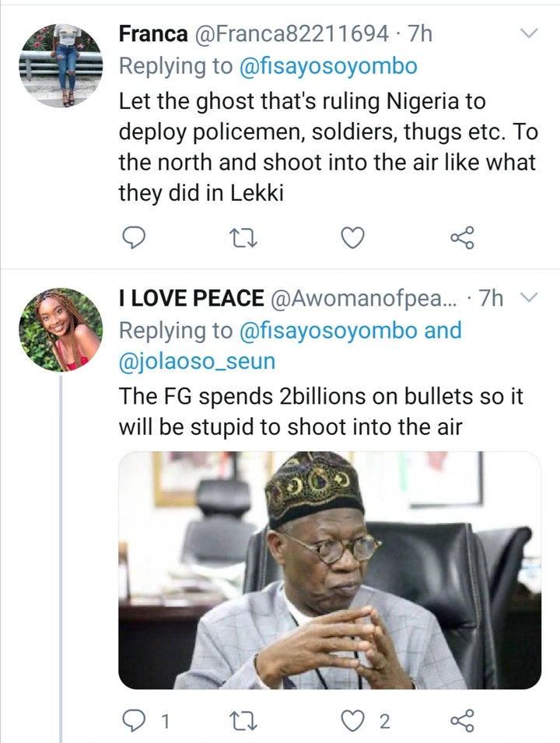Open dropdown menu on Franca's tweet

529,33
